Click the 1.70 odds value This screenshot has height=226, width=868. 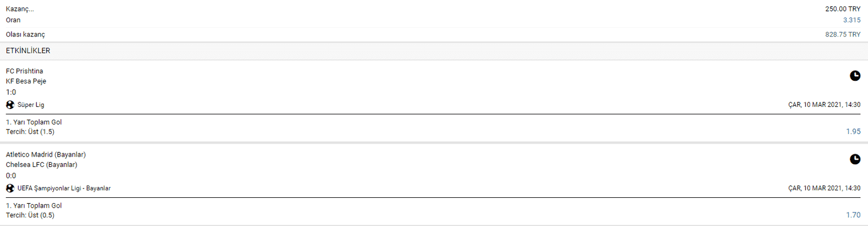(x=853, y=215)
